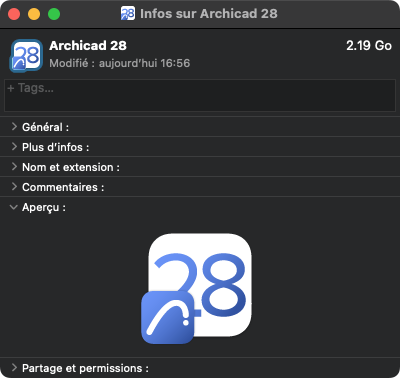Select the large Archicad 28 preview image

(196, 288)
